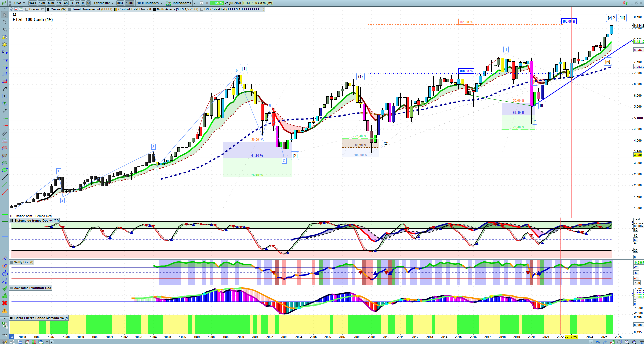
Task: Select the text box tool
Action: click(5, 96)
